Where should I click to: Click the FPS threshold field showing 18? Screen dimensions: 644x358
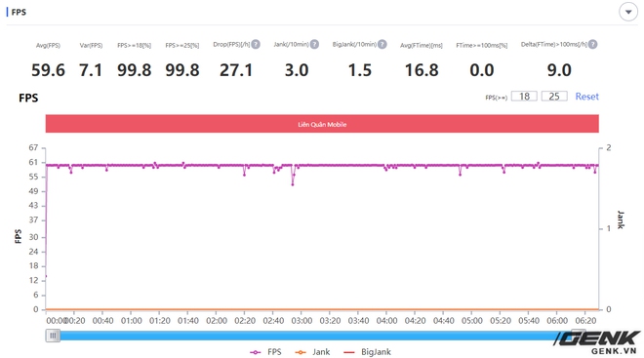tap(524, 96)
